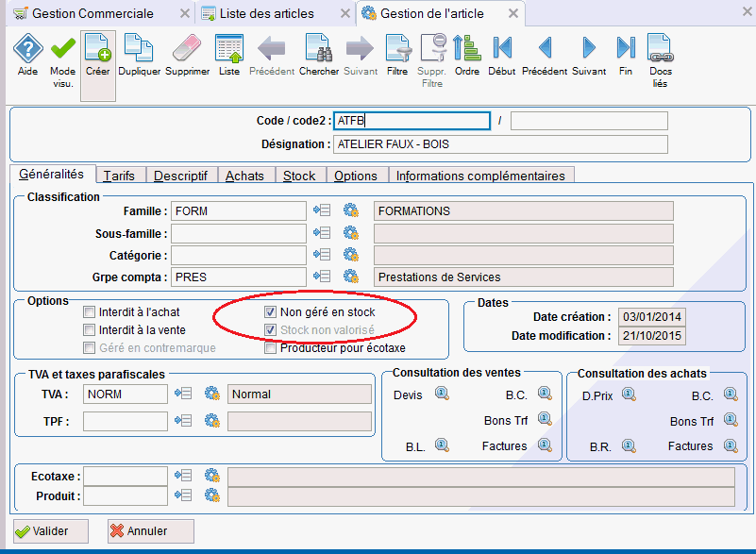Toggle Géré en contremarque checkbox

(x=89, y=347)
